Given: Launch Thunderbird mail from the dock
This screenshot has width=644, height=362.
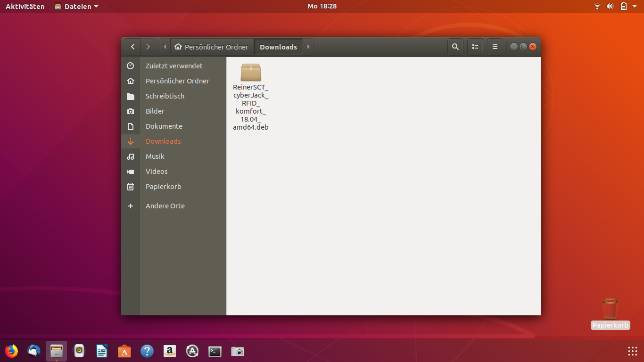Looking at the screenshot, I should [34, 351].
